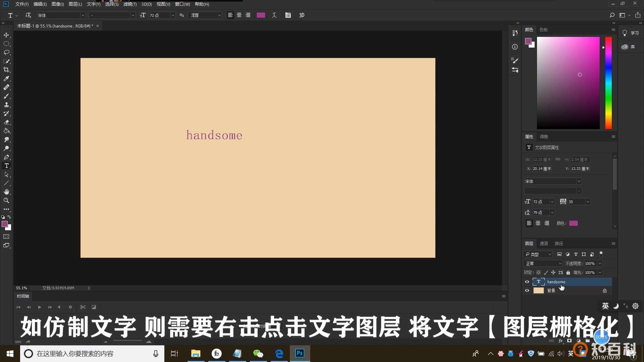Click the Windows search box
This screenshot has height=362, width=644.
92,354
